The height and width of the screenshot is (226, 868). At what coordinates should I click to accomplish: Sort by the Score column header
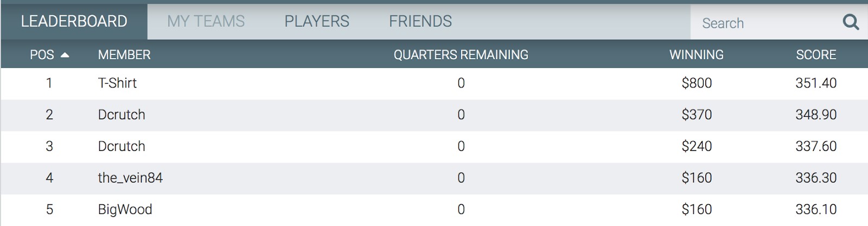816,55
